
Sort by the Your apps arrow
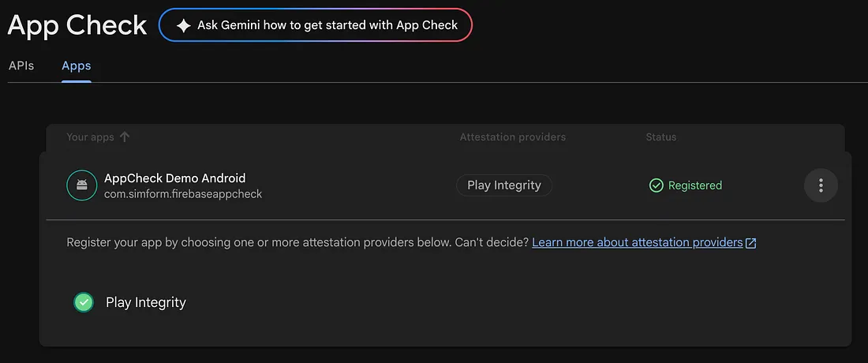click(x=125, y=137)
